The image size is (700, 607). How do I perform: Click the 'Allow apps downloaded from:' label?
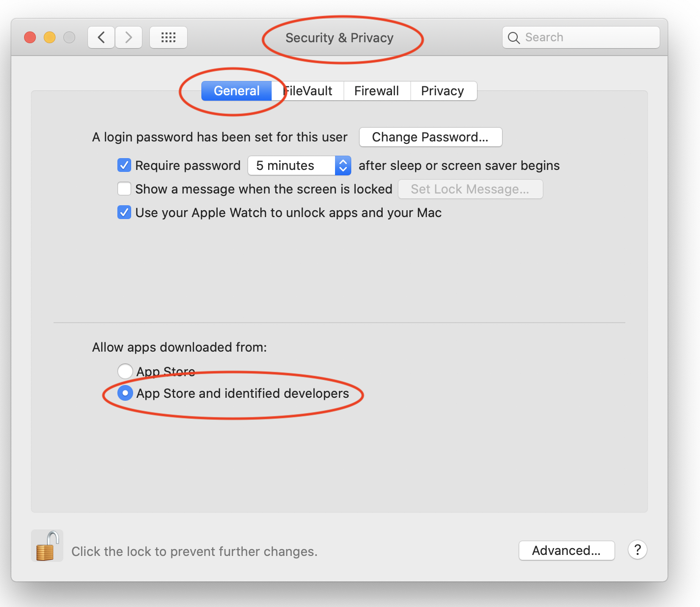pos(180,347)
